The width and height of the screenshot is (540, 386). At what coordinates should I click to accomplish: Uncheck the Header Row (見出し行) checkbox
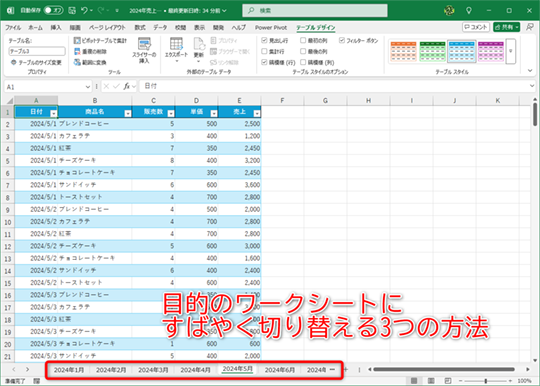264,41
